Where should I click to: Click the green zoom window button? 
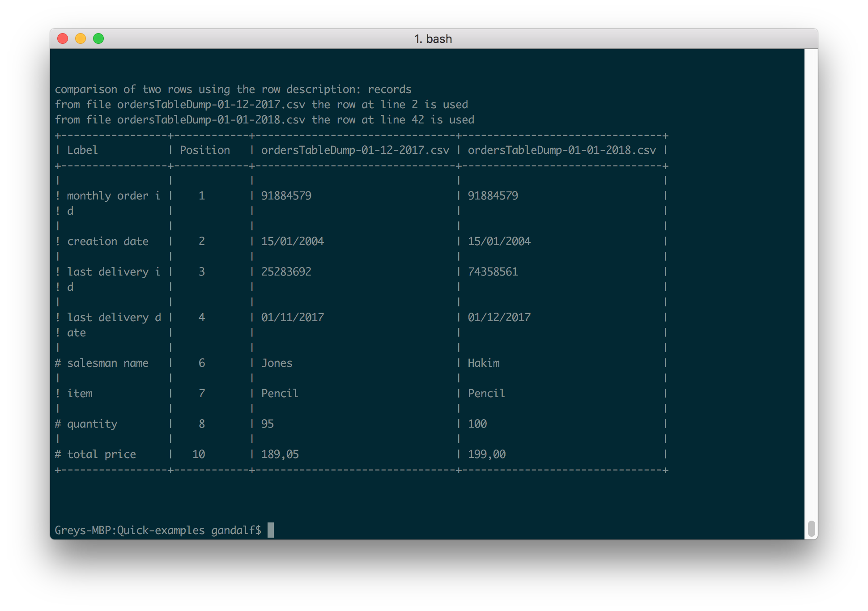[x=98, y=39]
